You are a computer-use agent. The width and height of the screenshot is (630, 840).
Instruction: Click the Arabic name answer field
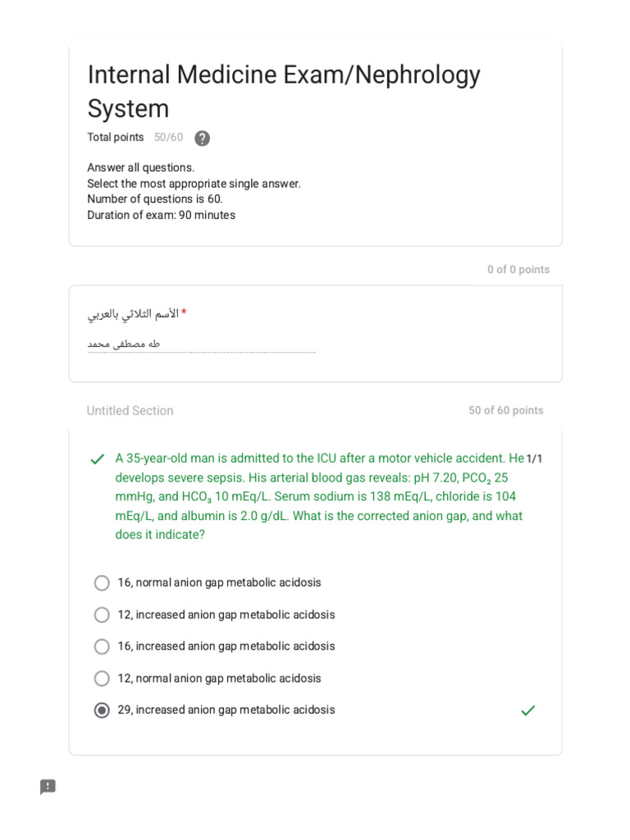(x=202, y=345)
